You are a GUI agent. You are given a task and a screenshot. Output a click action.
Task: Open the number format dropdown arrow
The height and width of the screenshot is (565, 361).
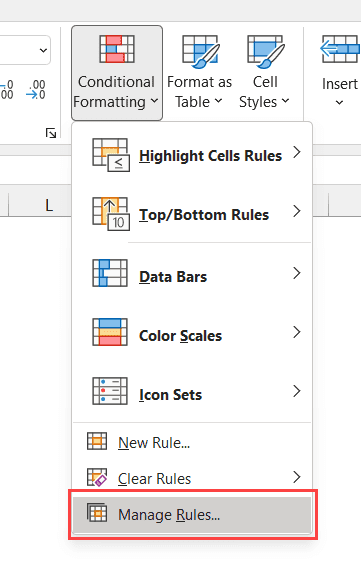click(x=43, y=50)
